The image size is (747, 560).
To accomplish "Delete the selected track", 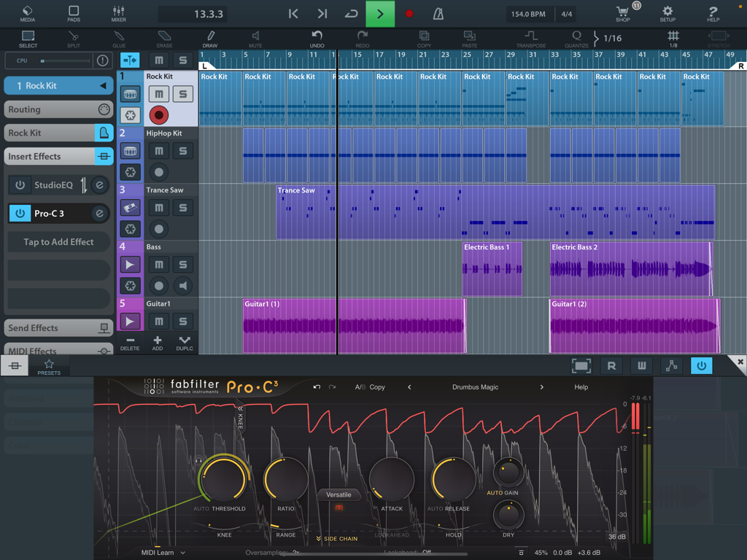I will coord(130,343).
